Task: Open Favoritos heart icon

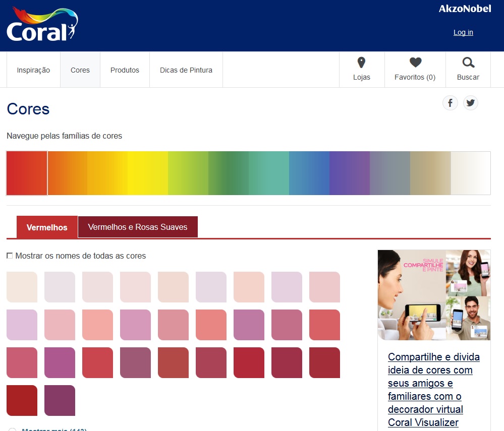Action: 415,63
